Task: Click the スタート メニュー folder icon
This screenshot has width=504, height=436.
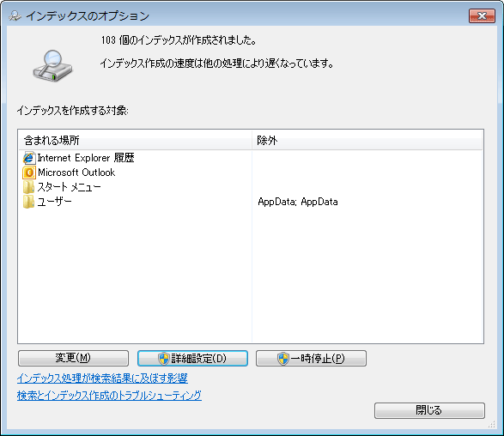Action: pos(28,187)
